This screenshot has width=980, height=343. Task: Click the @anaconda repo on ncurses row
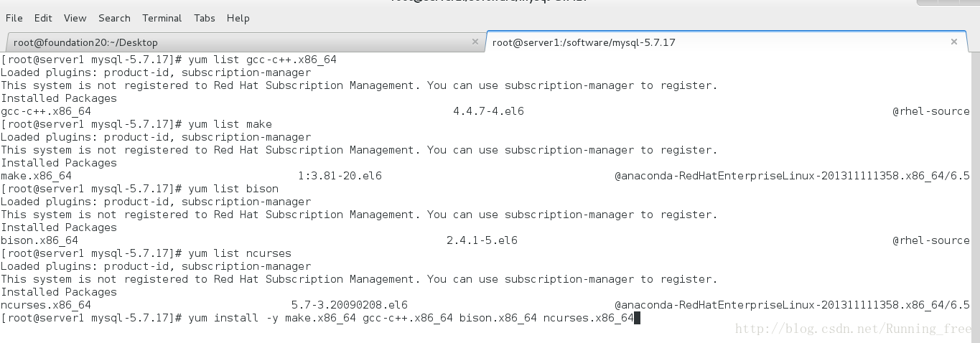click(x=792, y=305)
